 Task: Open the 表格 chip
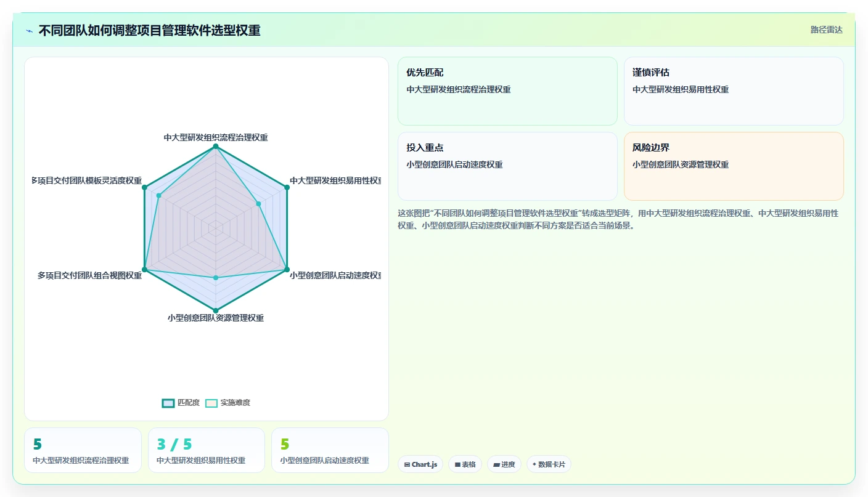click(465, 464)
